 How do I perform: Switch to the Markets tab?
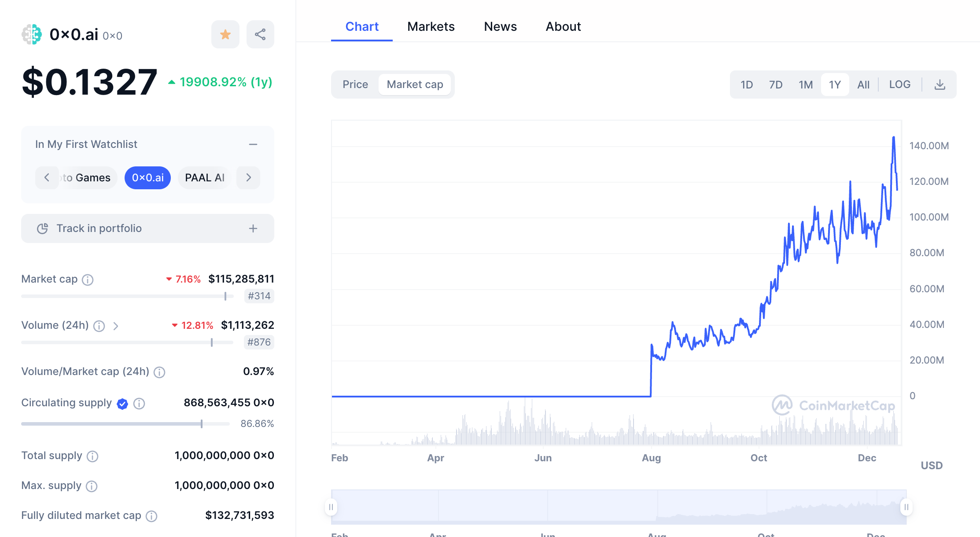(x=431, y=26)
